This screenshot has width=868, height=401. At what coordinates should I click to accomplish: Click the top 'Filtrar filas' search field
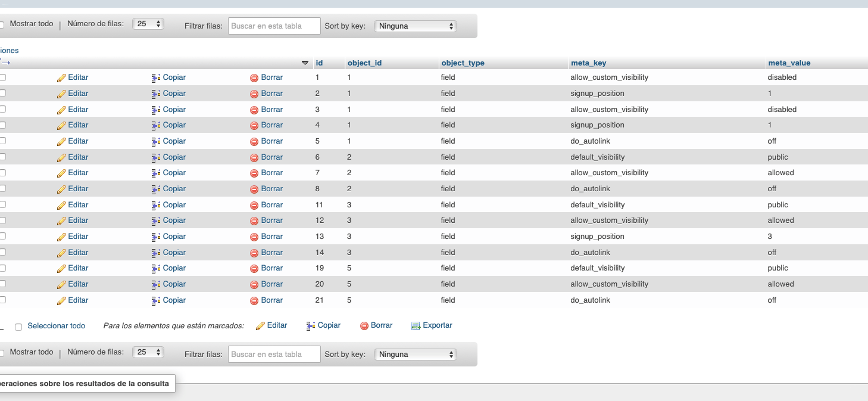[274, 26]
